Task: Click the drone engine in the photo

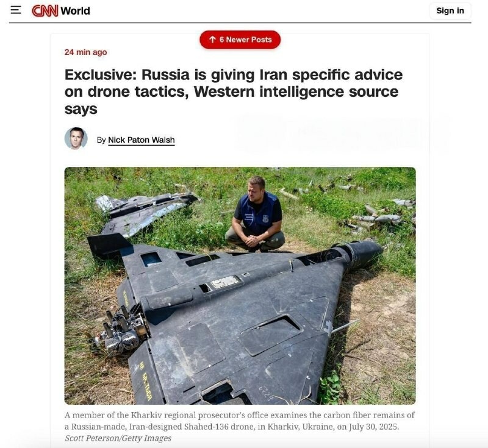Action: point(121,330)
